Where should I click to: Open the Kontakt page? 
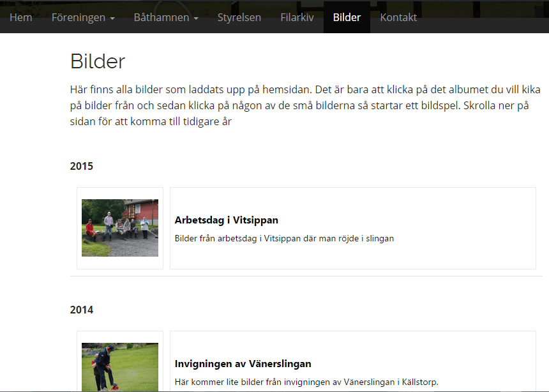click(x=398, y=17)
